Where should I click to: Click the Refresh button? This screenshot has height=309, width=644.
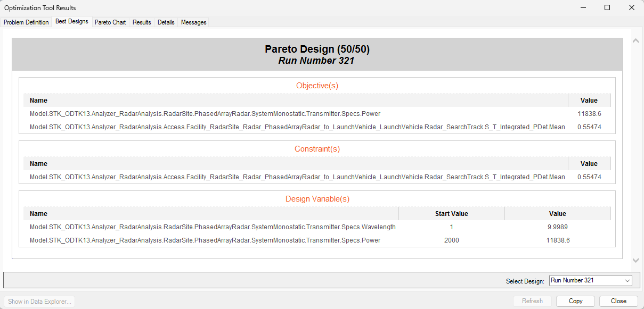pos(532,301)
